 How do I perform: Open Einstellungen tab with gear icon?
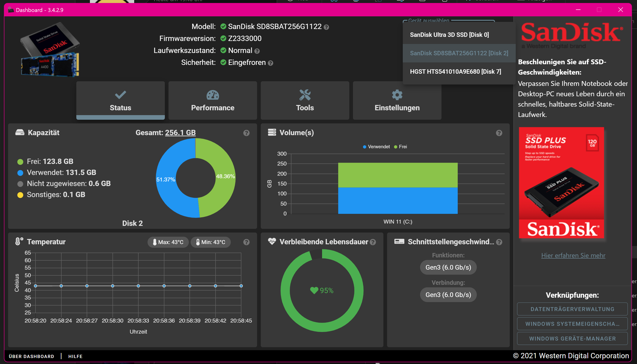point(397,101)
